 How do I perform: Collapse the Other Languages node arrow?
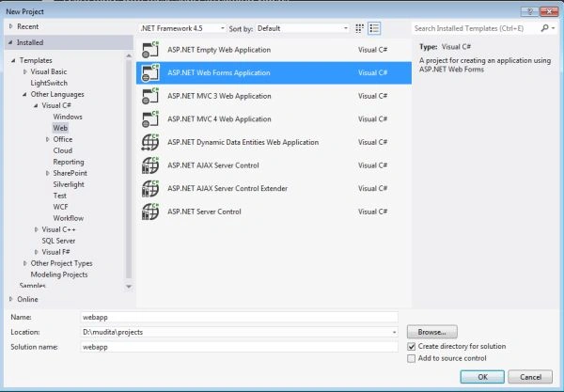click(24, 94)
